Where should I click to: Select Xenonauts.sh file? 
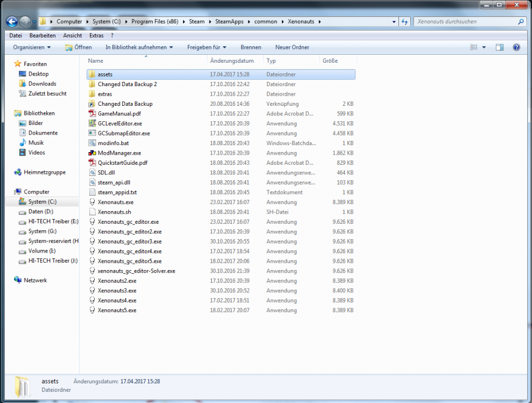[221, 212]
